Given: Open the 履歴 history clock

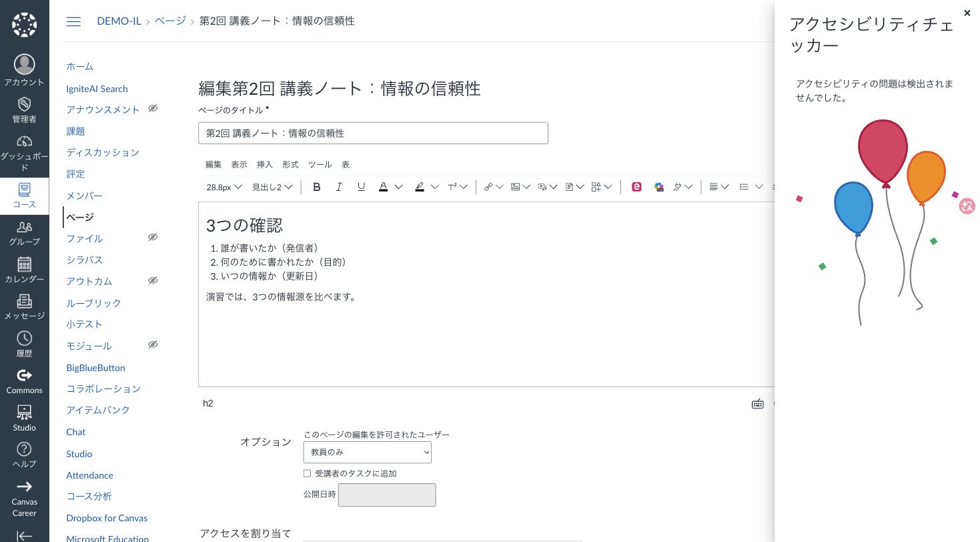Looking at the screenshot, I should 24,344.
